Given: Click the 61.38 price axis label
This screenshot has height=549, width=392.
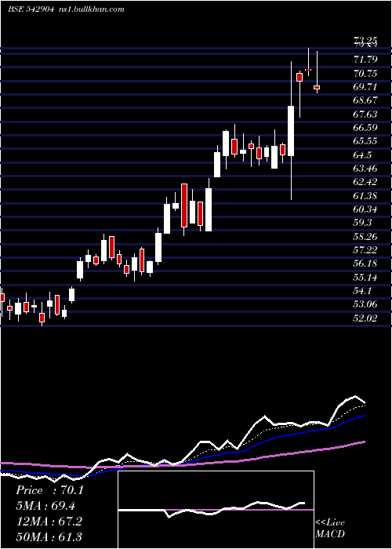Looking at the screenshot, I should 365,195.
